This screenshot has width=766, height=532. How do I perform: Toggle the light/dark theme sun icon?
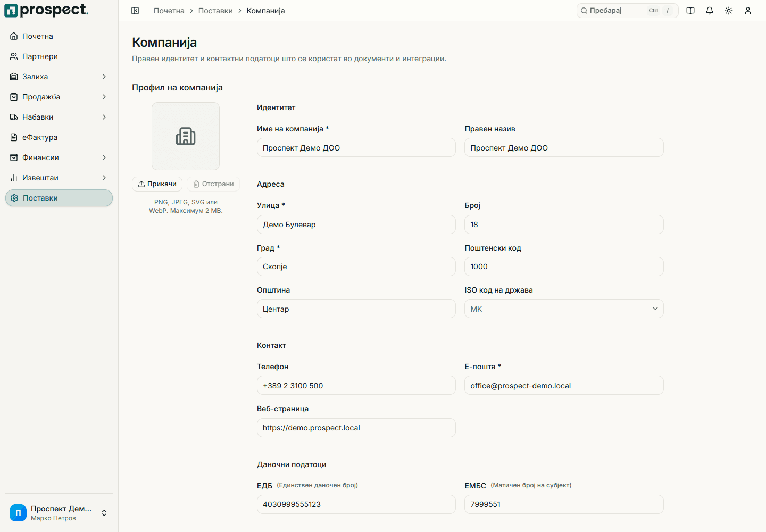pyautogui.click(x=729, y=11)
